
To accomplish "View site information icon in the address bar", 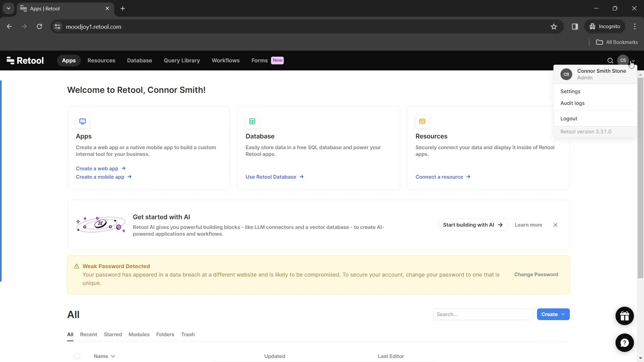I will click(x=57, y=26).
